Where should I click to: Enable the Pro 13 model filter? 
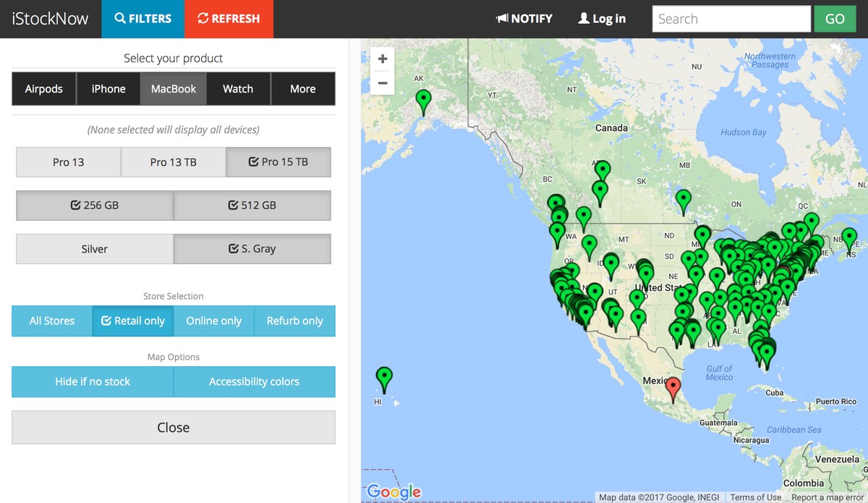coord(69,162)
